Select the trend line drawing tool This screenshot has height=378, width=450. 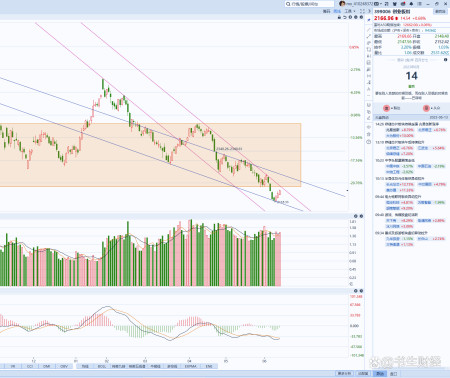tap(369, 30)
